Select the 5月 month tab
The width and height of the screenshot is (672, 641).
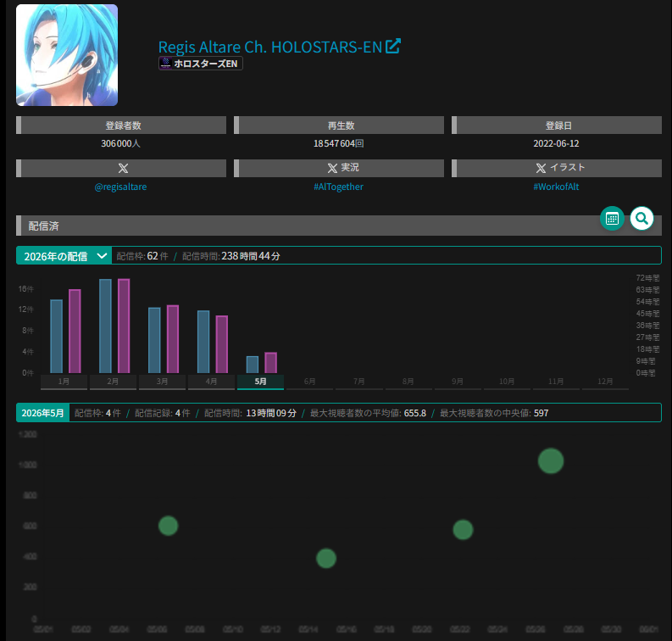point(260,382)
